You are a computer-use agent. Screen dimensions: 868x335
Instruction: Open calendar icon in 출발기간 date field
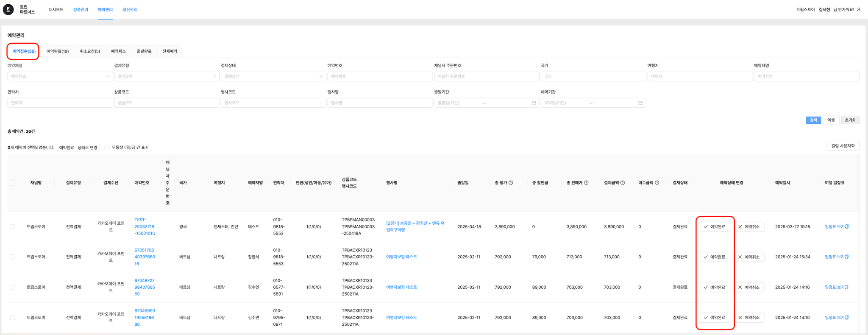tap(534, 103)
